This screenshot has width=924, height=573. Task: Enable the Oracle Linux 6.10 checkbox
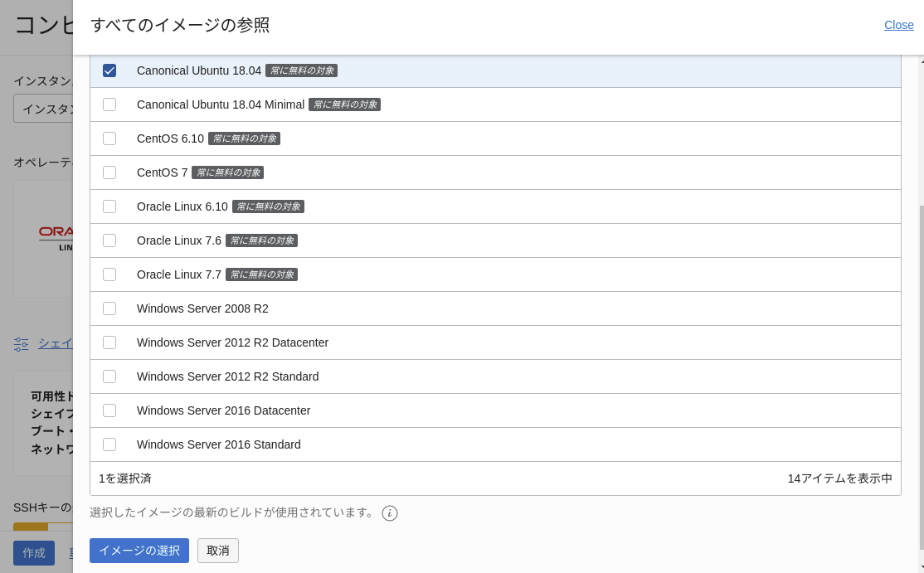[109, 206]
